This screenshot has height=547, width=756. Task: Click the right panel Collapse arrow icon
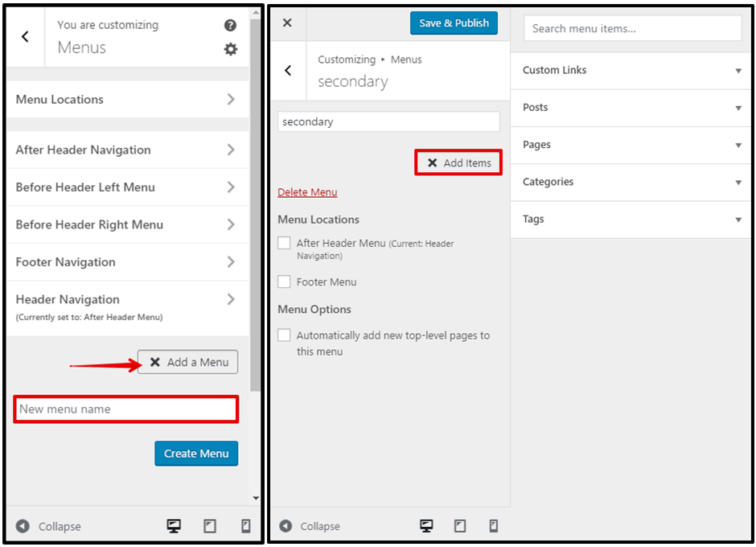[286, 526]
